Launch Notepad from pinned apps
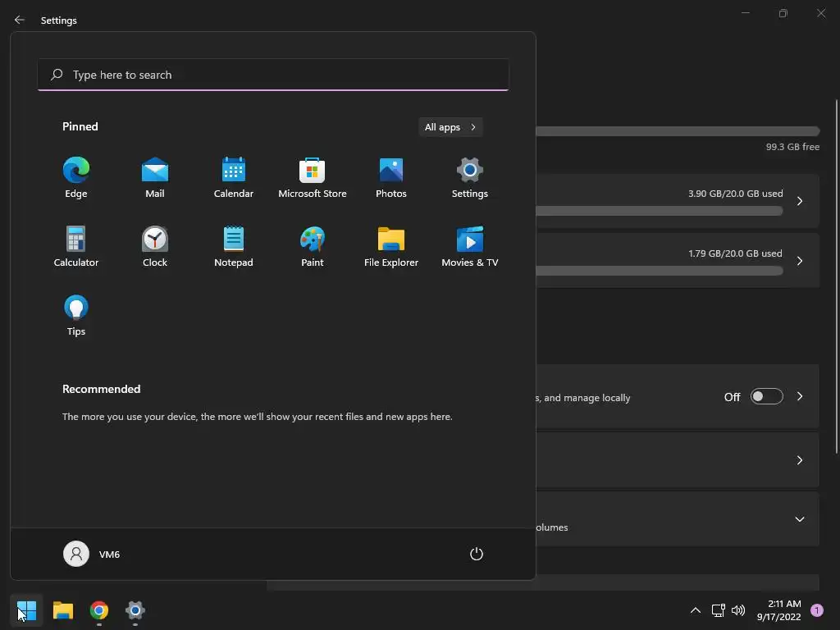The height and width of the screenshot is (630, 840). pos(234,246)
